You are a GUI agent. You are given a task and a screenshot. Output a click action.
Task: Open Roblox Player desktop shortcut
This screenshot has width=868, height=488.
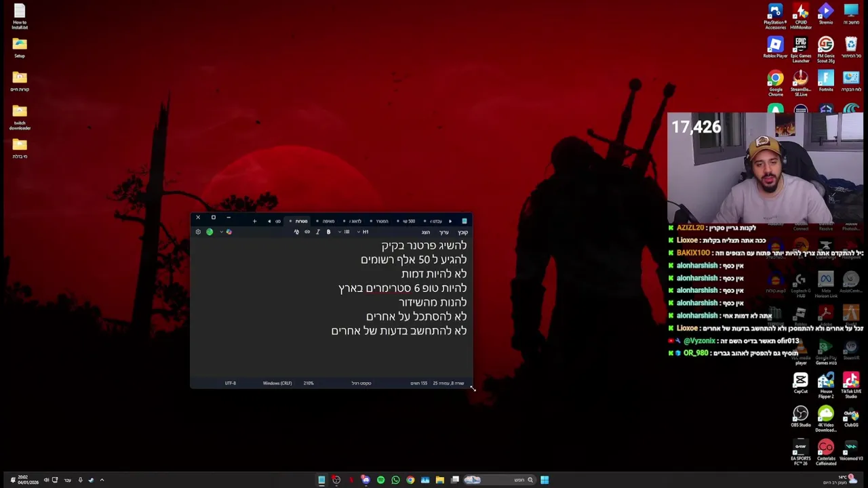pos(775,47)
